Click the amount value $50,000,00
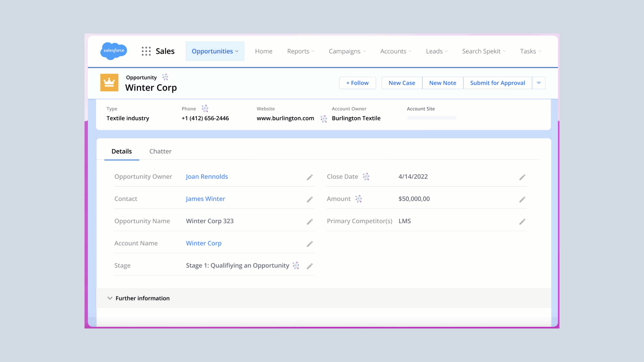The height and width of the screenshot is (362, 644). [414, 199]
